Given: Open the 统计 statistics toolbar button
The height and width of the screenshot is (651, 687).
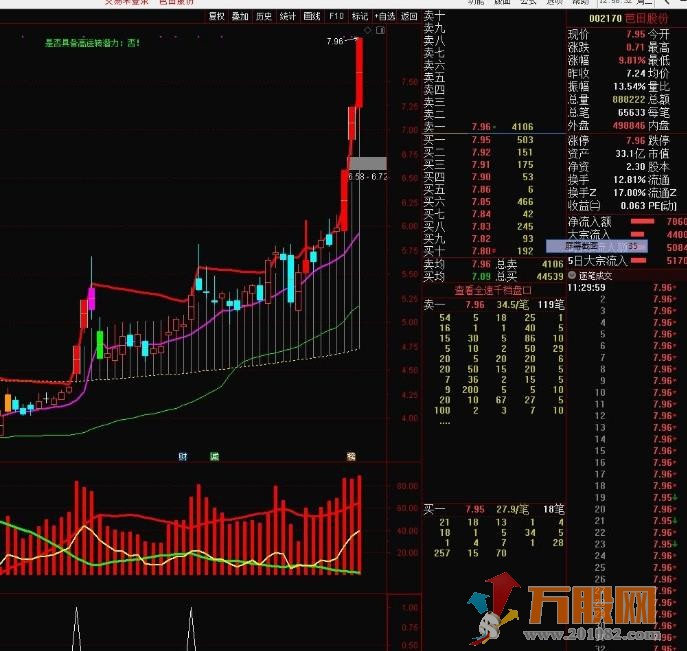Looking at the screenshot, I should click(x=288, y=17).
